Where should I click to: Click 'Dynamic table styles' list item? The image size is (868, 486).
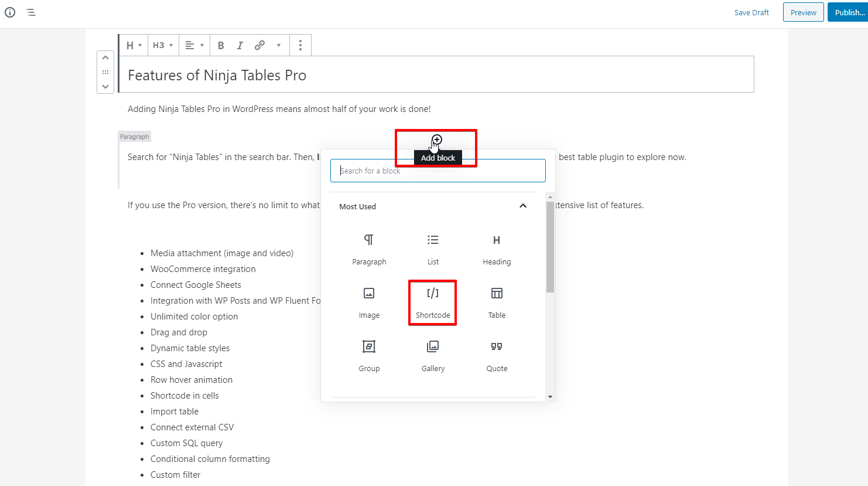(x=190, y=348)
